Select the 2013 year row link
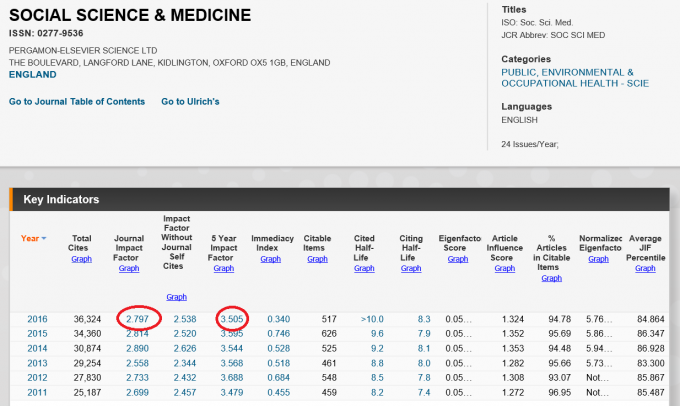Image resolution: width=680 pixels, height=406 pixels. point(35,361)
